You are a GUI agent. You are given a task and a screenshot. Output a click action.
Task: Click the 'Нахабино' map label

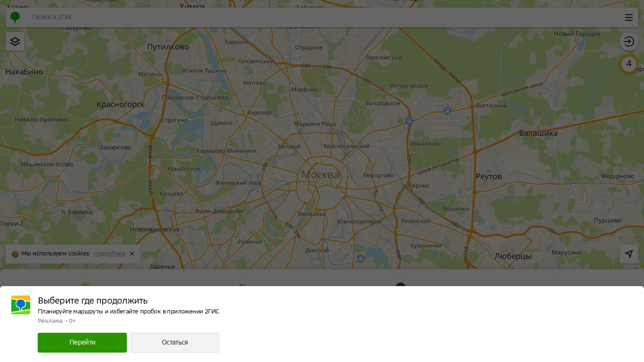pos(25,72)
